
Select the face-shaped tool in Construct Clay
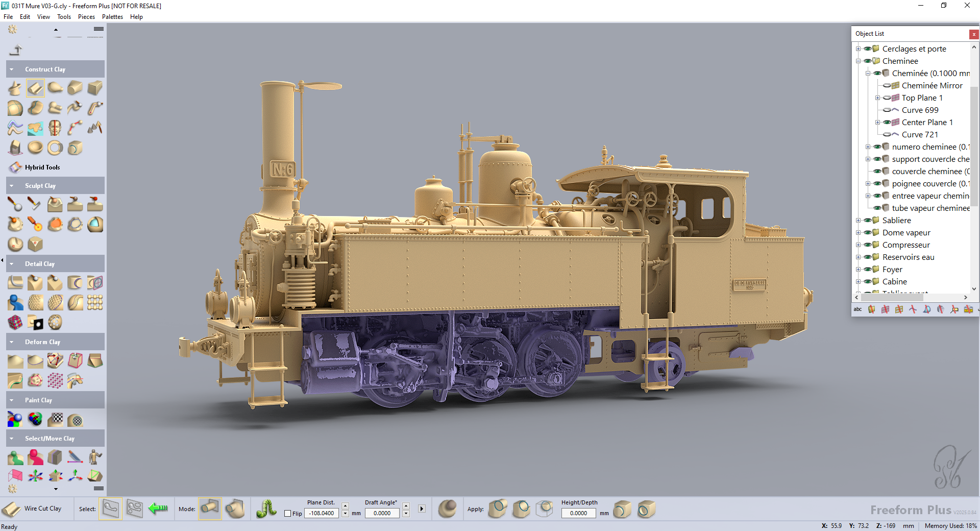coord(55,128)
